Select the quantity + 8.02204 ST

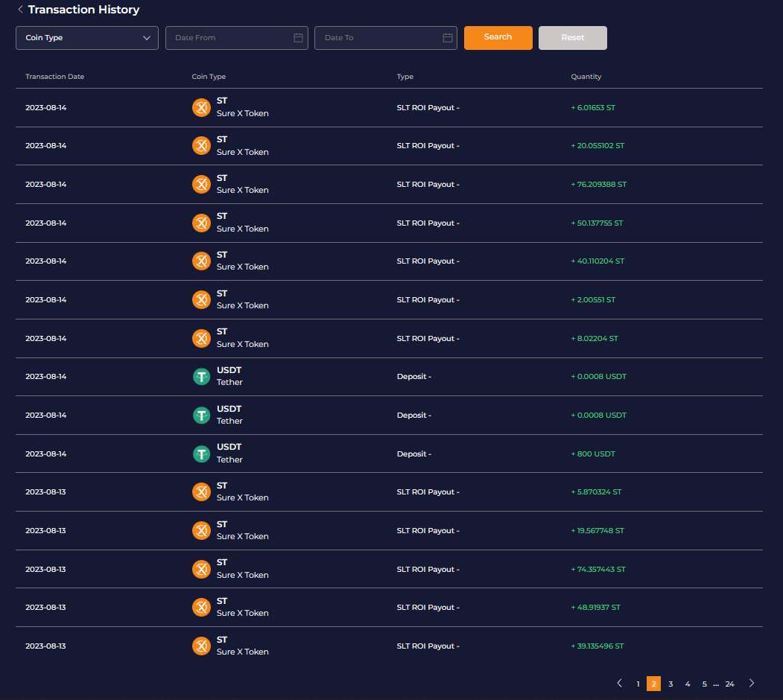point(595,338)
